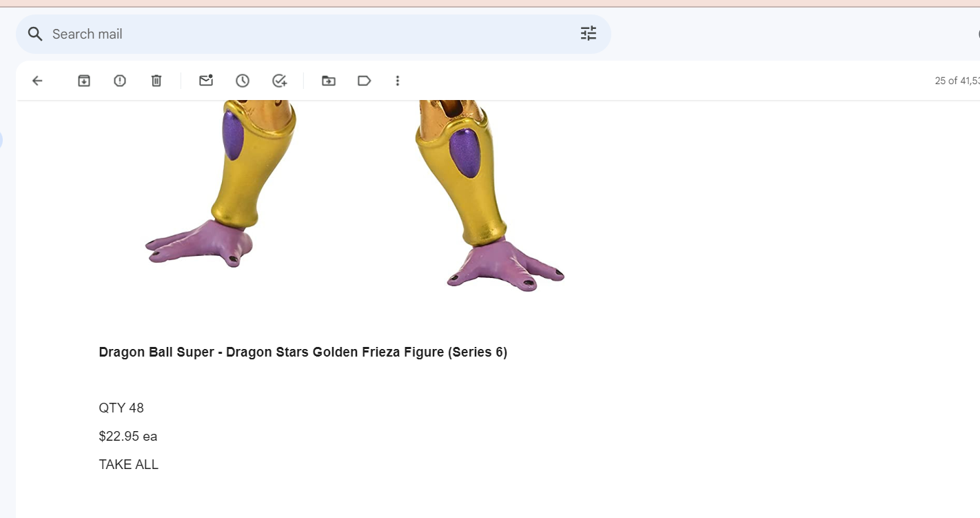The height and width of the screenshot is (518, 980).
Task: Archive this email
Action: point(84,81)
